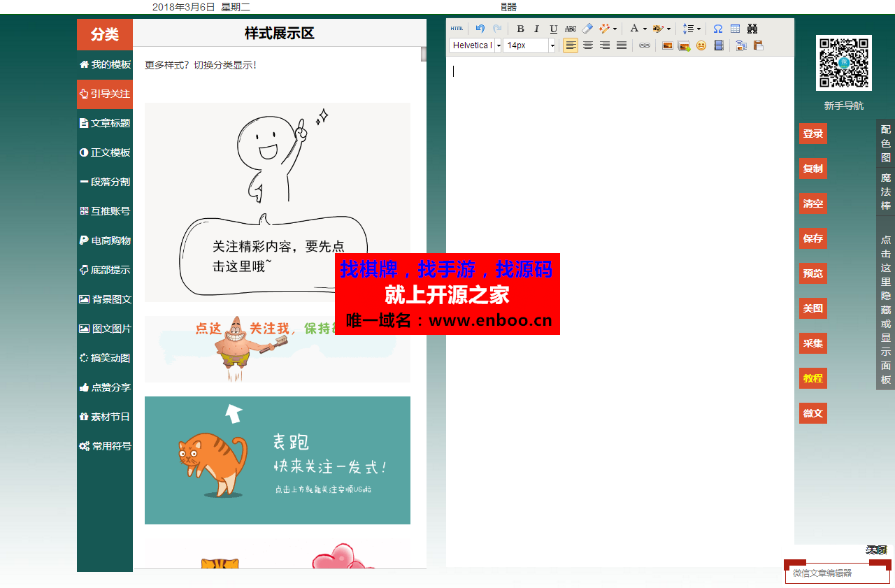Viewport: 895px width, 588px height.
Task: Click the 美图 button
Action: click(x=813, y=308)
